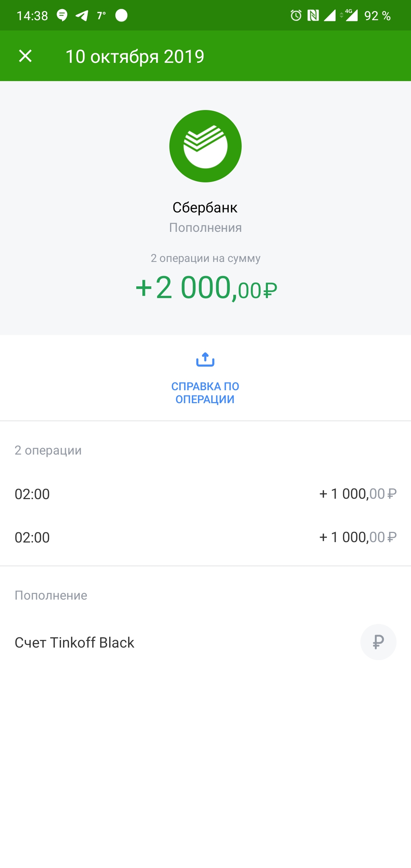The width and height of the screenshot is (411, 868).
Task: Tap the white circle notification icon
Action: (121, 15)
